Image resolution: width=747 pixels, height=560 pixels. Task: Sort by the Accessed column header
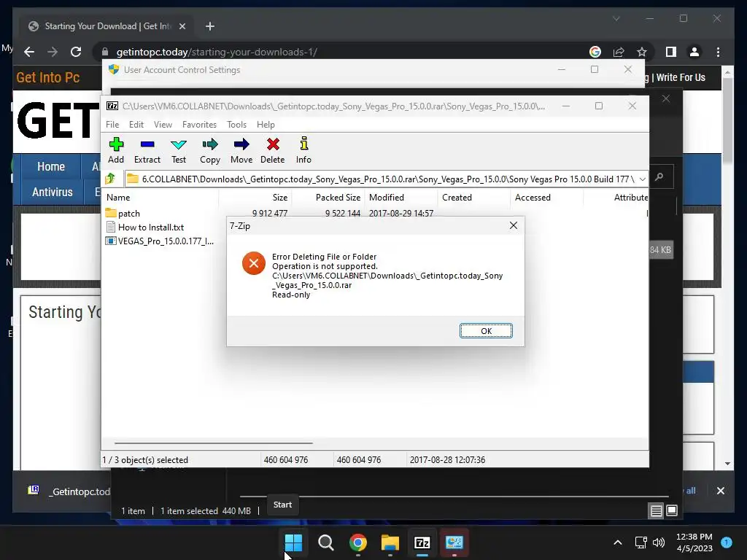click(x=533, y=197)
